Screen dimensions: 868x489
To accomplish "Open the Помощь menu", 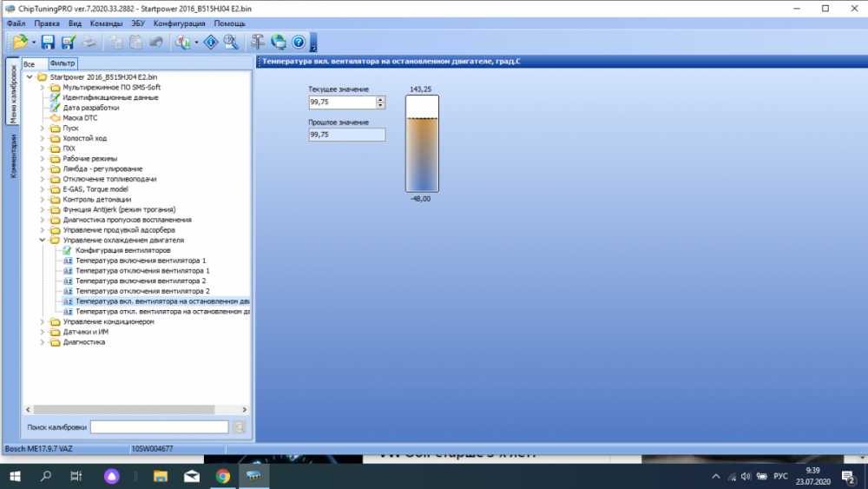I will [x=230, y=23].
